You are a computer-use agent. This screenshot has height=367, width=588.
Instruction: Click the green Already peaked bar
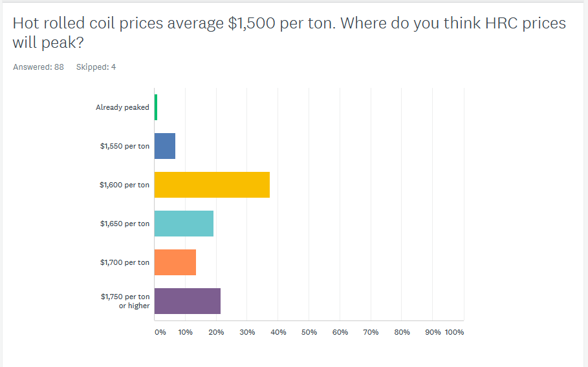pos(156,107)
